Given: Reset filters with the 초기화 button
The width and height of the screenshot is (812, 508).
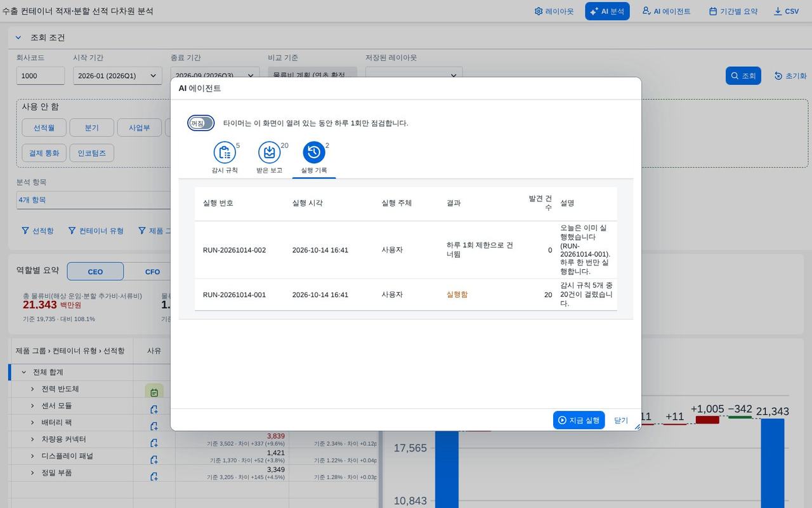Looking at the screenshot, I should click(x=790, y=76).
